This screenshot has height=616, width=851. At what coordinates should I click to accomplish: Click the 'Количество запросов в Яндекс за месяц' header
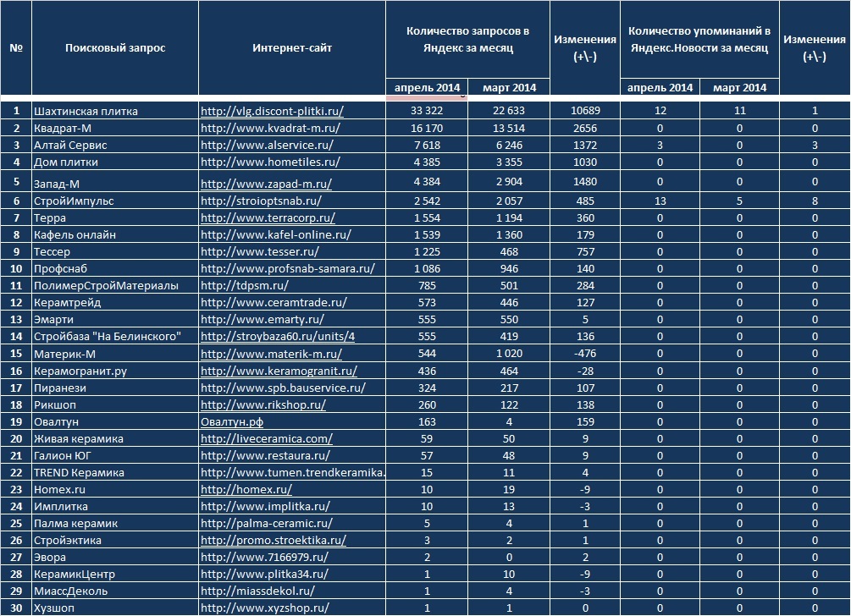click(x=467, y=39)
